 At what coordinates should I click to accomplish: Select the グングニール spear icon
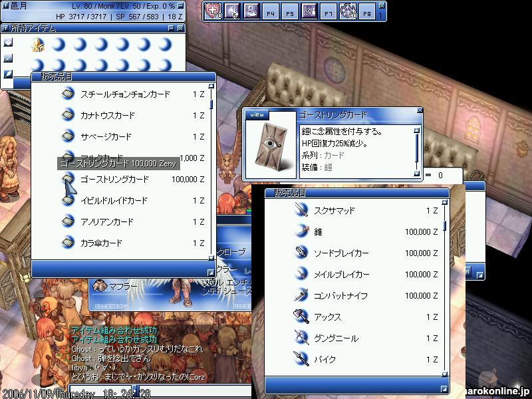pyautogui.click(x=301, y=338)
